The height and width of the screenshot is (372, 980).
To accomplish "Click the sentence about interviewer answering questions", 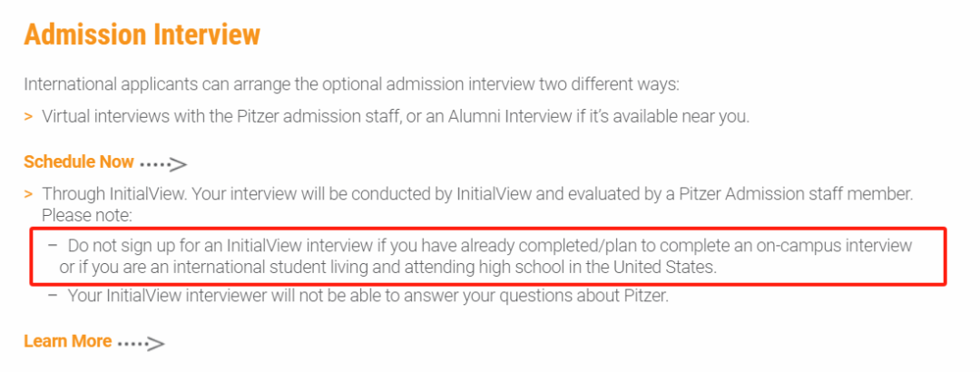I will point(368,295).
